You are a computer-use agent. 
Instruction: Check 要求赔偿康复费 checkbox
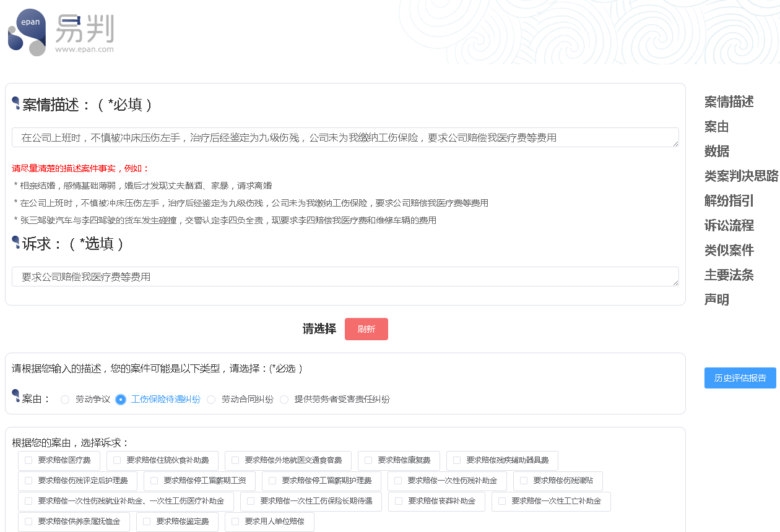tap(368, 460)
